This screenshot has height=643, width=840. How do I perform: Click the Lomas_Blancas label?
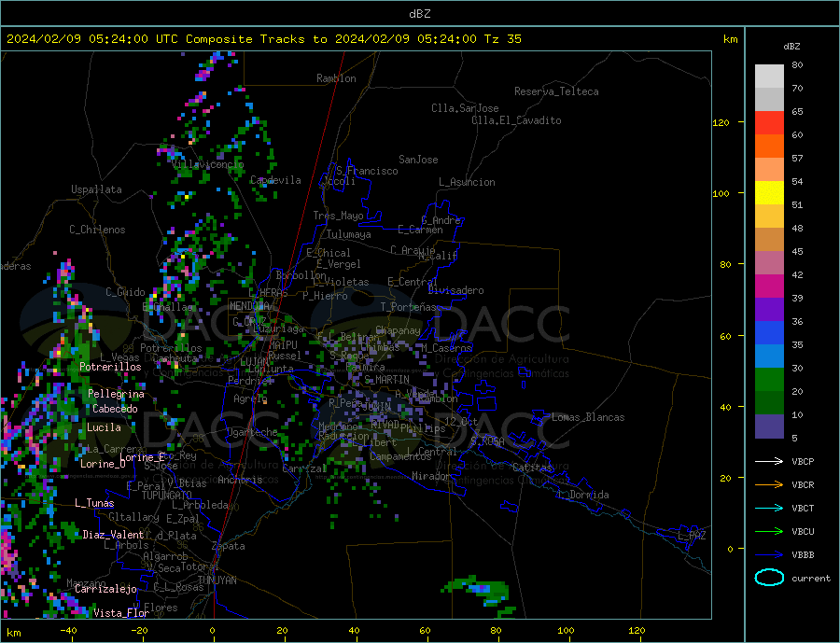[588, 417]
